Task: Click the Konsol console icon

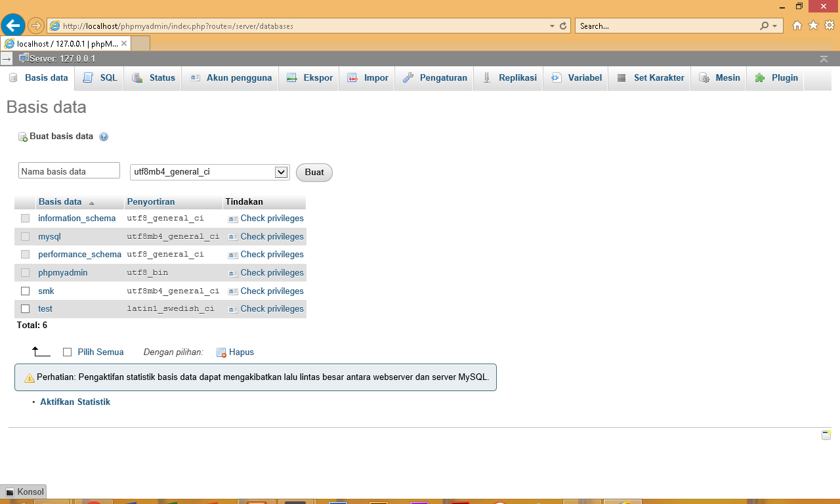Action: [x=10, y=492]
